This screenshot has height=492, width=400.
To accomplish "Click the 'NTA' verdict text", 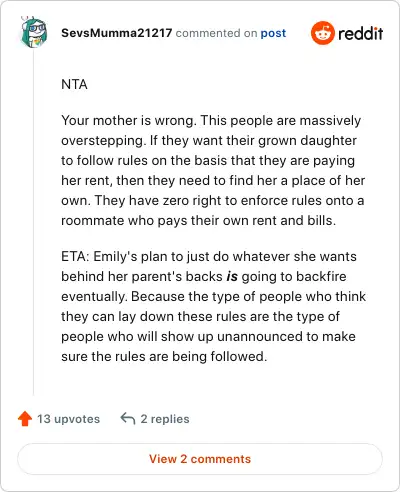I will click(x=74, y=84).
